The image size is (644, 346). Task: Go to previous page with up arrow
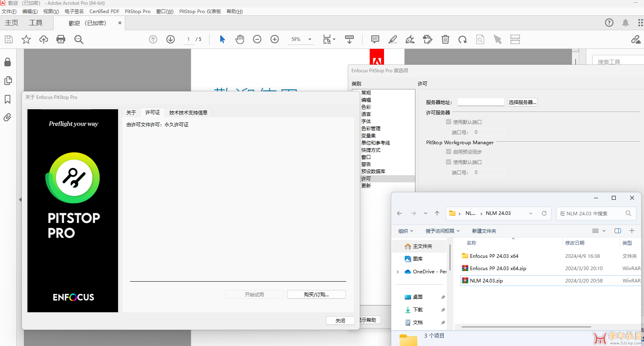[153, 39]
